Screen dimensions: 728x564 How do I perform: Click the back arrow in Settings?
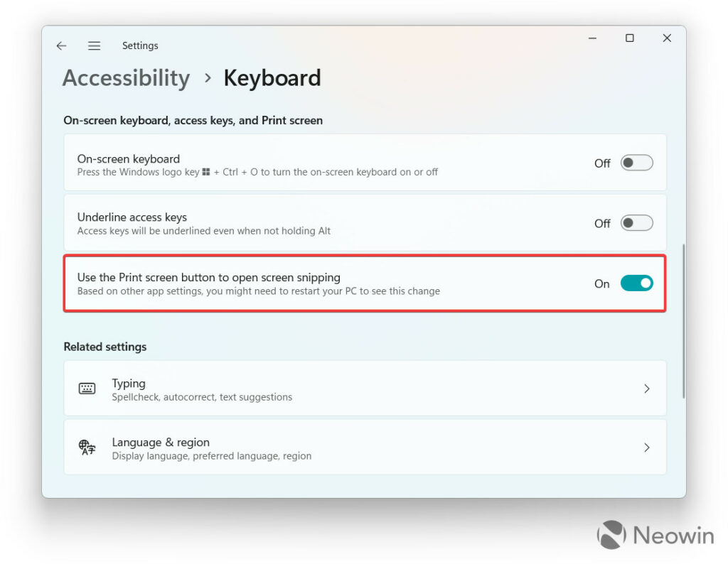pos(61,45)
